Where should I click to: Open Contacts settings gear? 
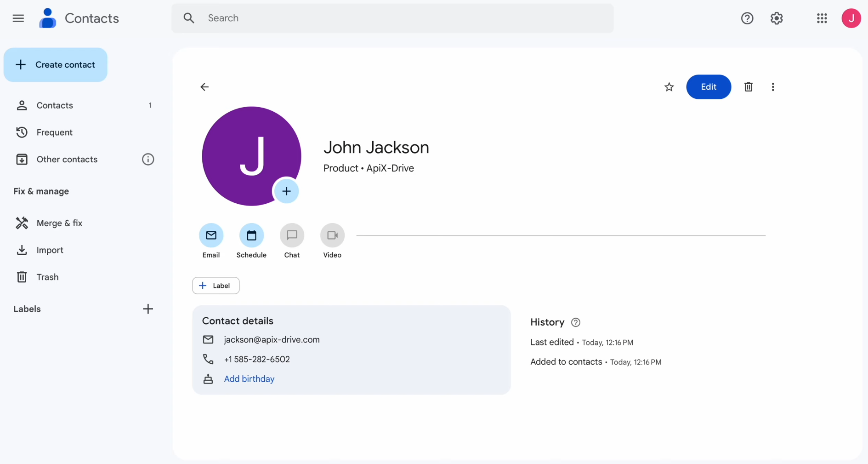(777, 18)
